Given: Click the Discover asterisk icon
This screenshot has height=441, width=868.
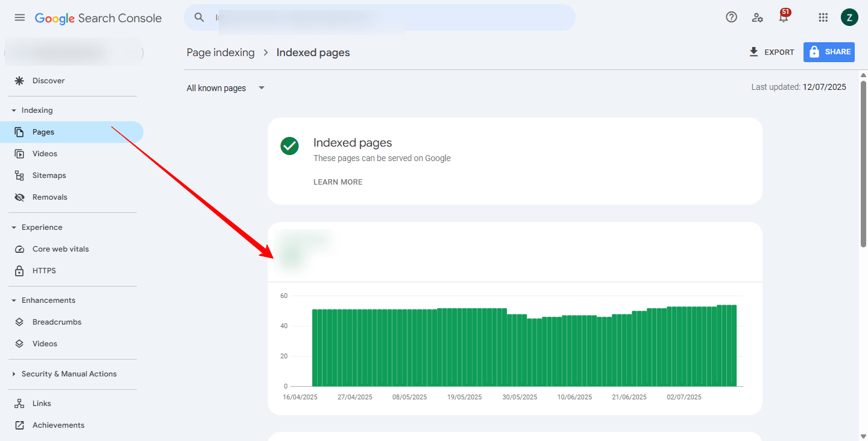Looking at the screenshot, I should pos(19,81).
